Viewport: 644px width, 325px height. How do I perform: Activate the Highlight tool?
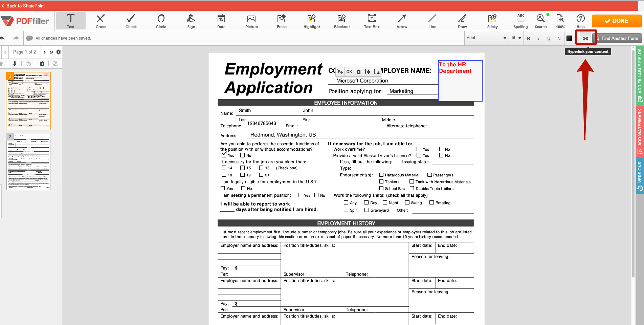point(312,21)
